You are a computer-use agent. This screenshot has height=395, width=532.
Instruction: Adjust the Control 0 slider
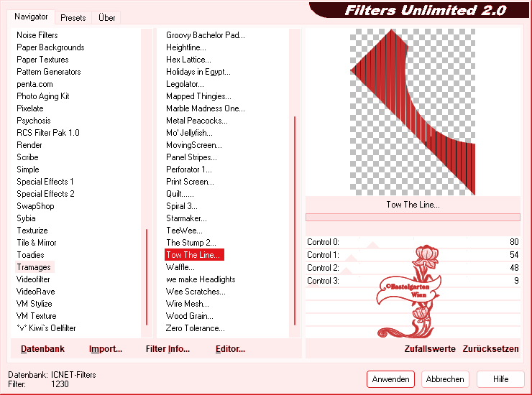click(413, 242)
